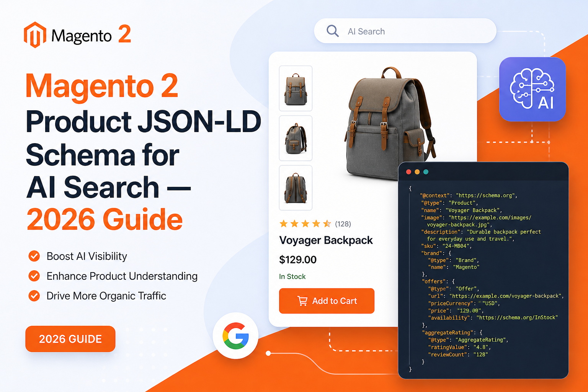Click the star rating next to (128)
The width and height of the screenshot is (588, 392).
[305, 224]
